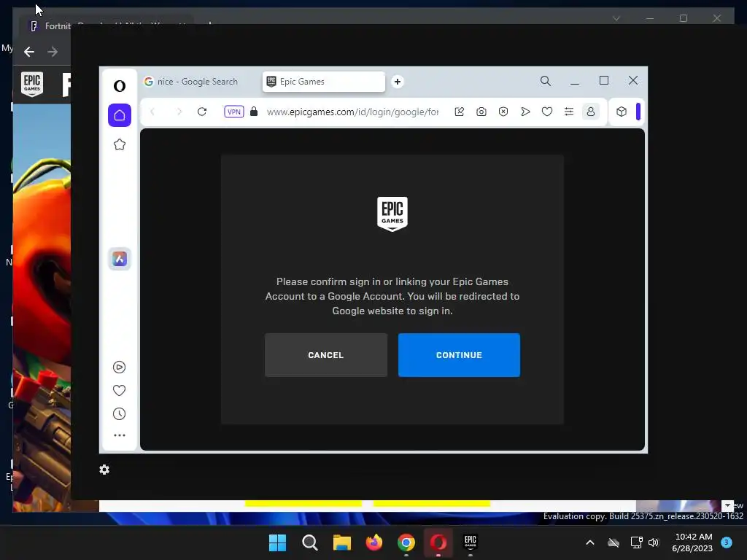Click the send-to-flow arrow icon
This screenshot has height=560, width=747.
pos(525,112)
